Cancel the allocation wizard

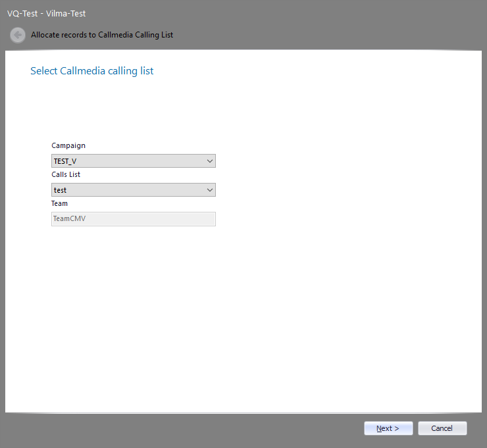(442, 428)
